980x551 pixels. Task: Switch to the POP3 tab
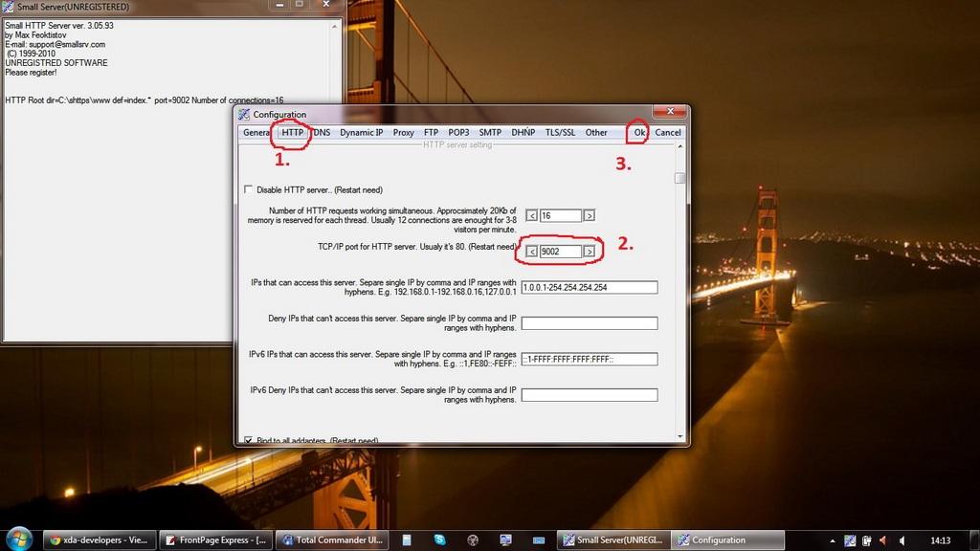coord(458,132)
